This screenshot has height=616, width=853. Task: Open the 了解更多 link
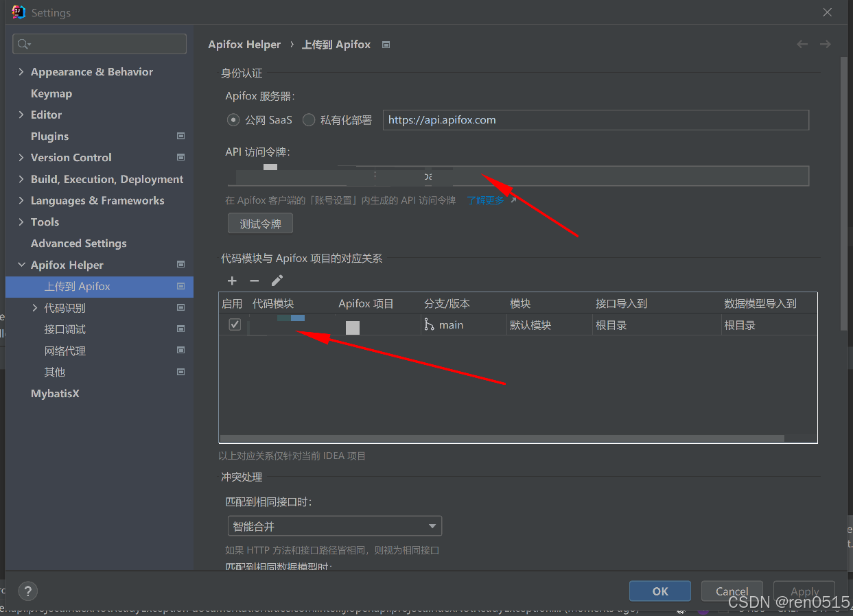(x=485, y=200)
